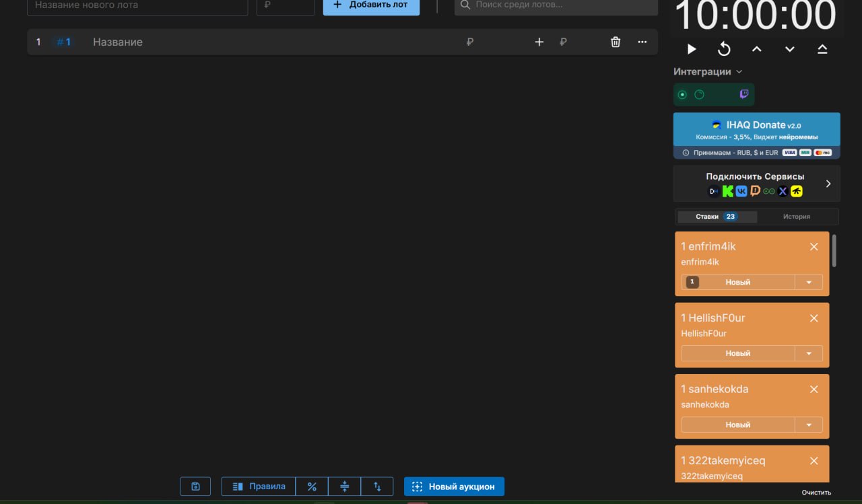
Task: Click the 10:00:00 timer display
Action: 756,15
